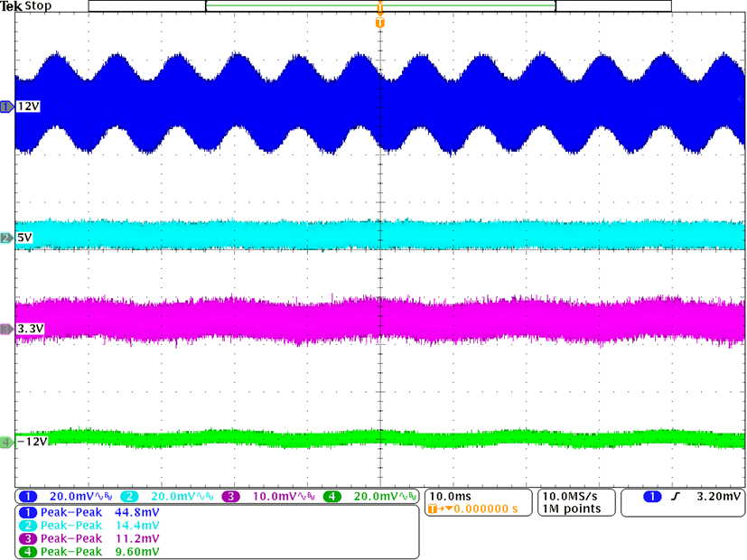This screenshot has height=560, width=747.
Task: Click the rising edge trigger slope icon
Action: pyautogui.click(x=676, y=497)
